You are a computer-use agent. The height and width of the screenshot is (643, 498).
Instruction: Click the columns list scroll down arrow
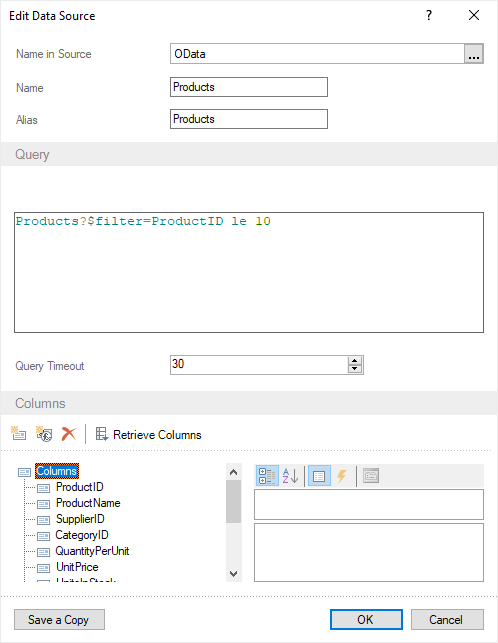(233, 573)
